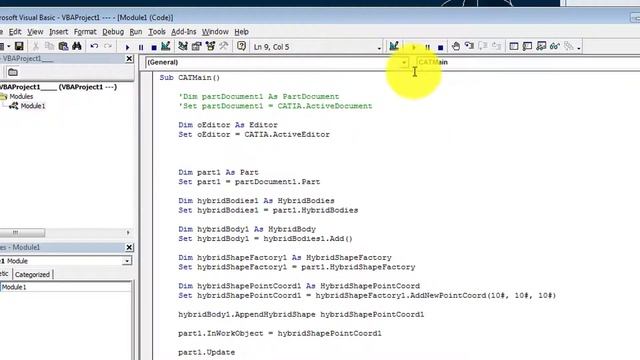Image resolution: width=640 pixels, height=360 pixels.
Task: Click the Step Into debug icon
Action: (469, 47)
